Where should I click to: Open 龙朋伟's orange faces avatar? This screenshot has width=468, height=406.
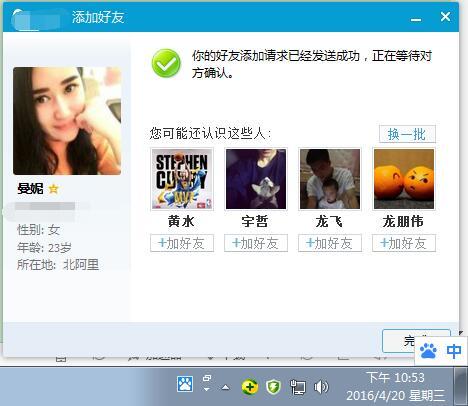pos(404,179)
